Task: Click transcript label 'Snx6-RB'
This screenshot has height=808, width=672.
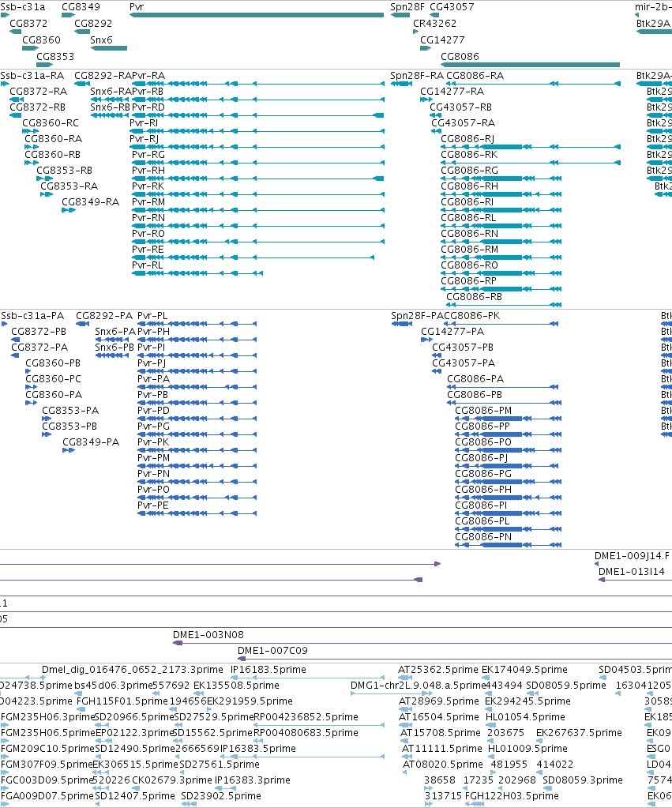Action: click(x=111, y=107)
